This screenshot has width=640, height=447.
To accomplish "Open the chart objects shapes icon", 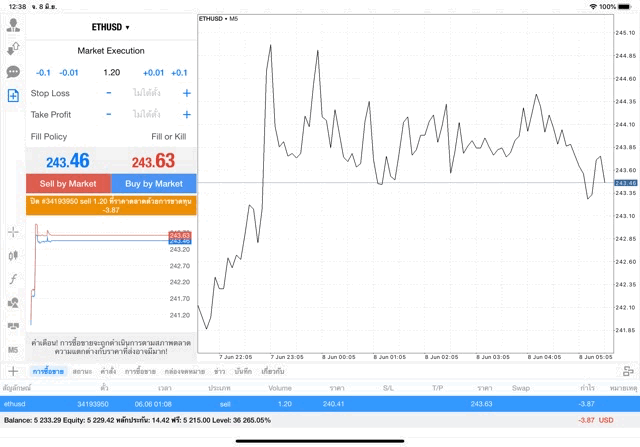I will coord(13,303).
